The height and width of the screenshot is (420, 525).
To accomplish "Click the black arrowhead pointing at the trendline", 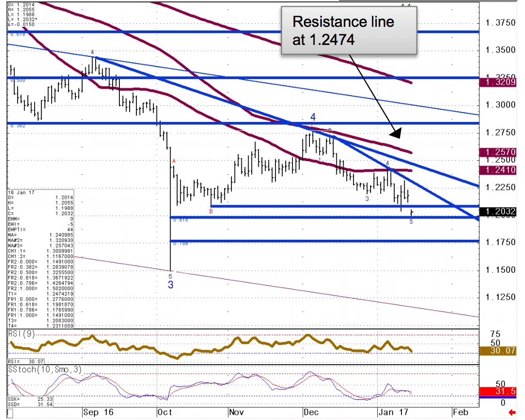I will pyautogui.click(x=395, y=133).
